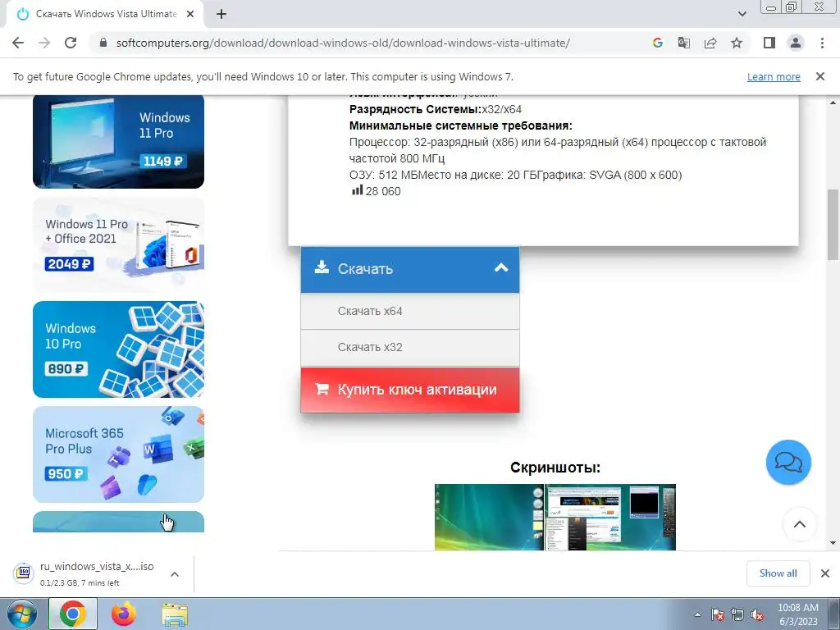Click the address bar URL

click(x=343, y=43)
